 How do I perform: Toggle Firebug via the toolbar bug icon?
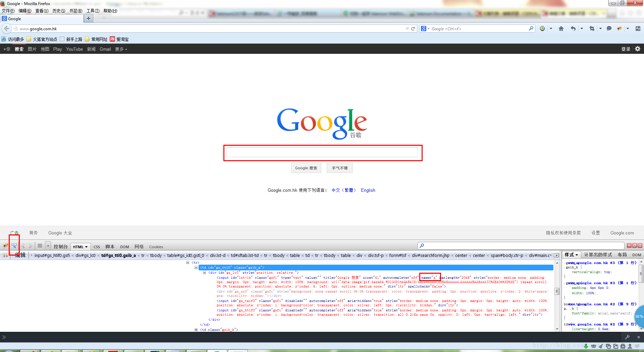pos(620,29)
